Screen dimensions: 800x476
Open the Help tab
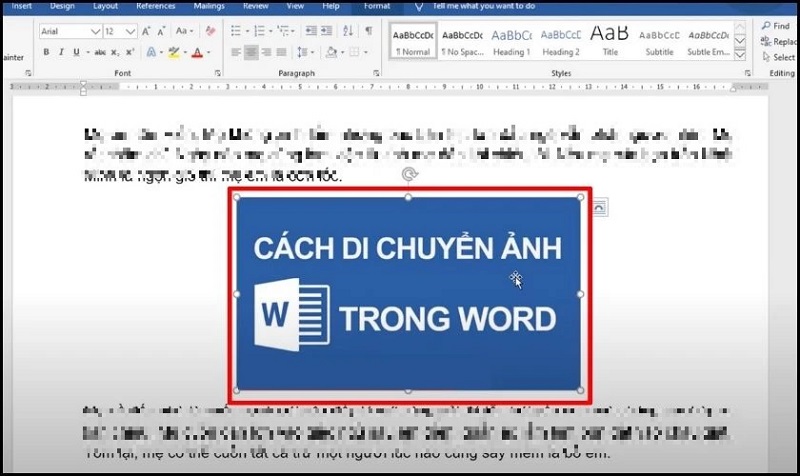click(x=331, y=6)
